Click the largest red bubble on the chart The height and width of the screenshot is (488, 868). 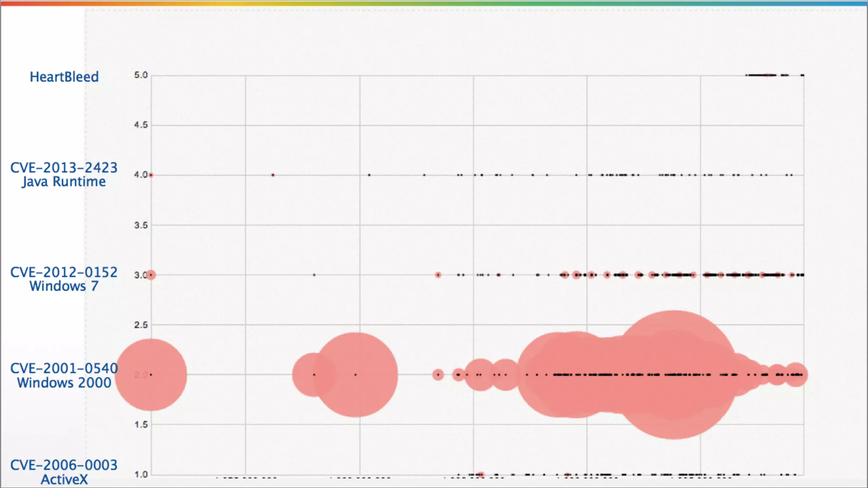[x=673, y=374]
